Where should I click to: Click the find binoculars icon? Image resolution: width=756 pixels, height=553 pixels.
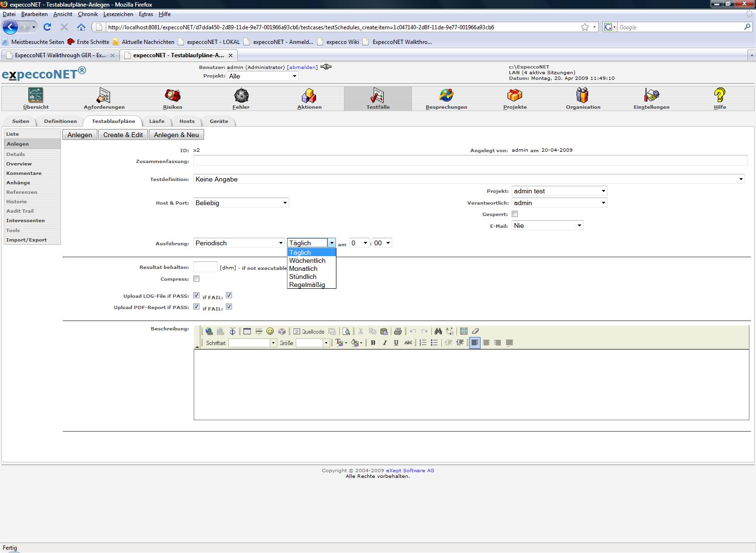[x=438, y=331]
